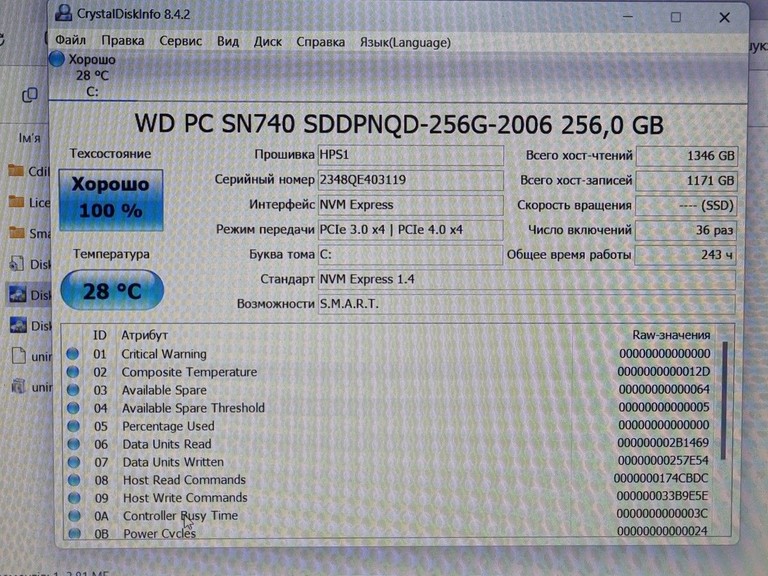Click rotation rate value ---- (SSD)
The image size is (768, 576).
[686, 206]
